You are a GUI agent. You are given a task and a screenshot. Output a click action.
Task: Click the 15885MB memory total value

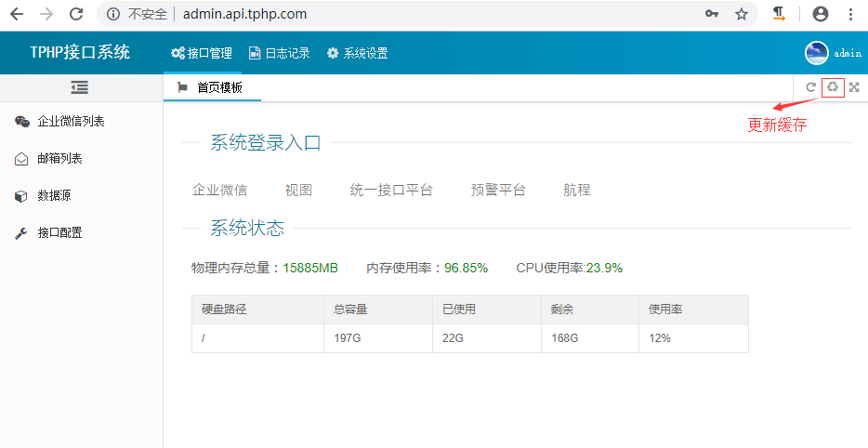point(310,268)
